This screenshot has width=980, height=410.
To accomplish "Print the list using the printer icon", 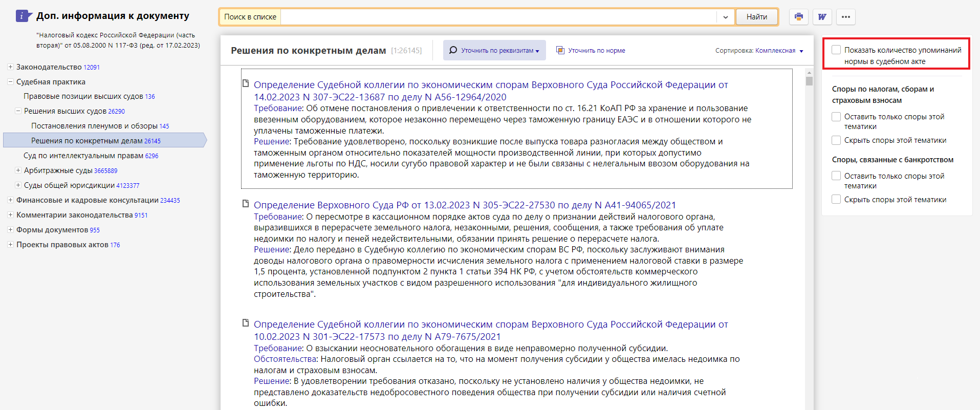I will (x=798, y=17).
